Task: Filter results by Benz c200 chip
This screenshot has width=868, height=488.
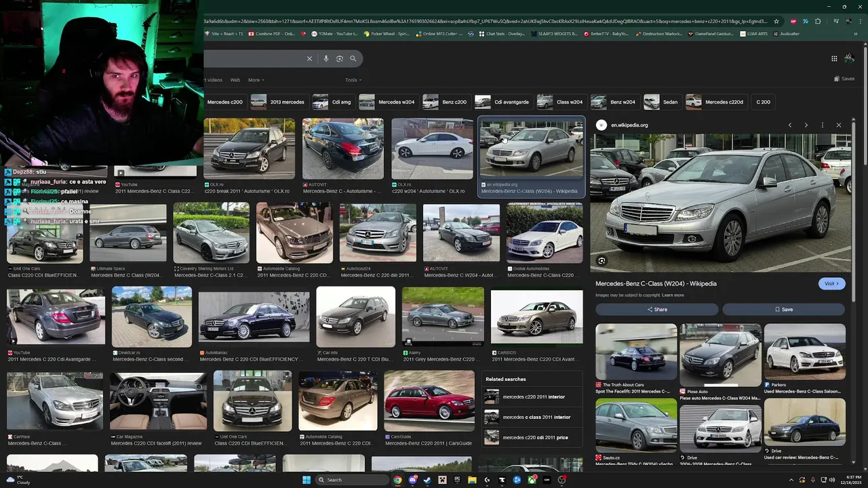Action: [446, 102]
